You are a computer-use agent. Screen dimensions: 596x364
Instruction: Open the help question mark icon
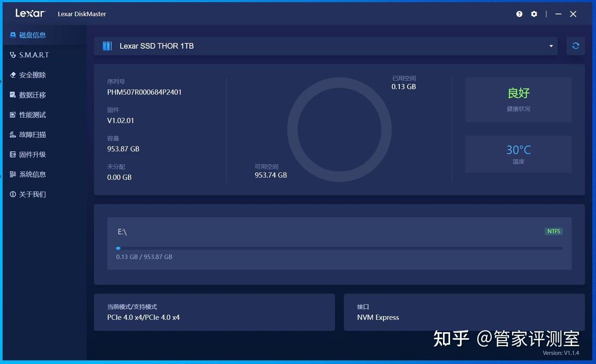coord(519,14)
